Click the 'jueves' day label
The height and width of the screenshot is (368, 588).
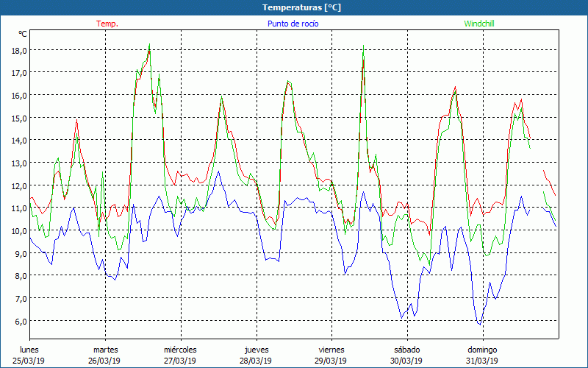click(x=257, y=350)
